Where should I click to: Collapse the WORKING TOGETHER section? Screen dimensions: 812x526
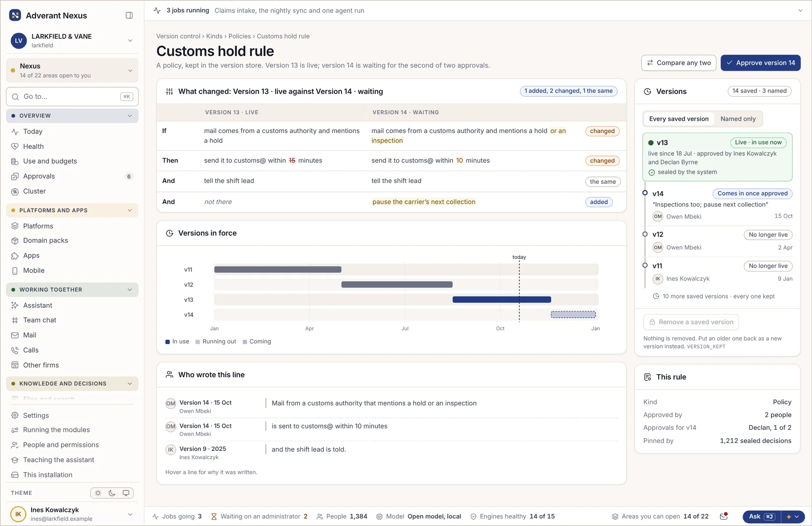coord(72,290)
